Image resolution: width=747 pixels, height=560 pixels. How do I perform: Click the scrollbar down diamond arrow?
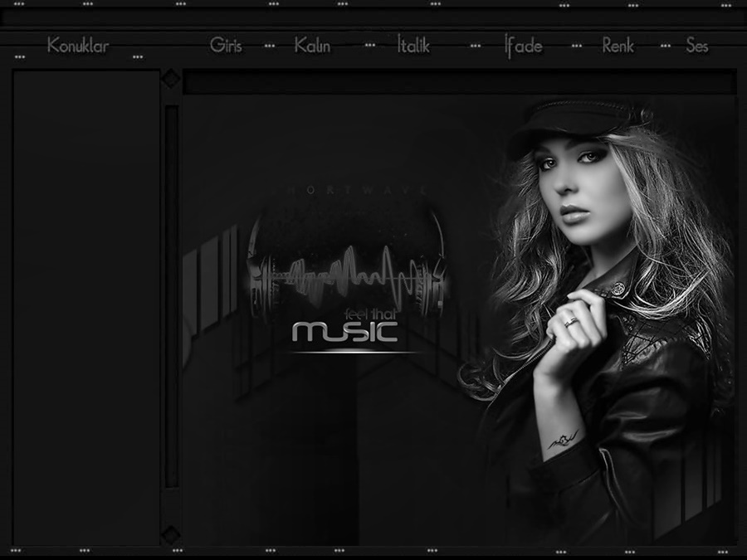(171, 535)
